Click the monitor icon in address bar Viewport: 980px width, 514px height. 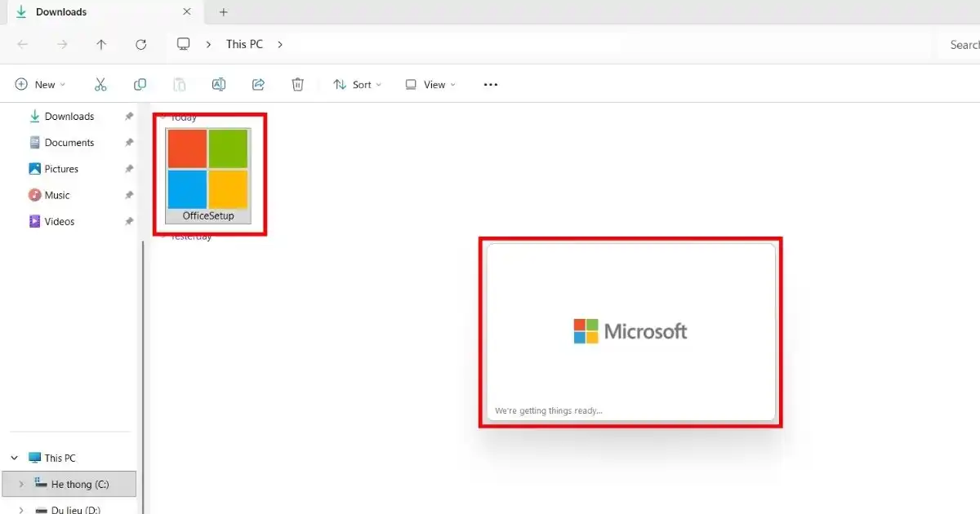click(x=184, y=44)
